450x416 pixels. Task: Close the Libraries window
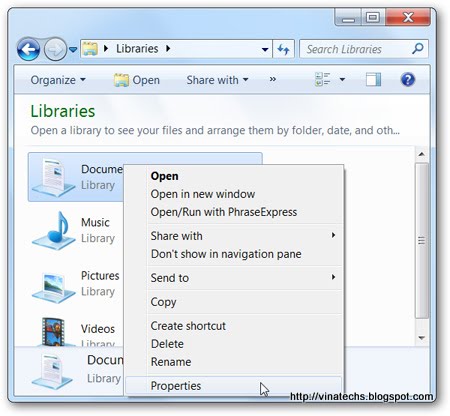click(408, 17)
